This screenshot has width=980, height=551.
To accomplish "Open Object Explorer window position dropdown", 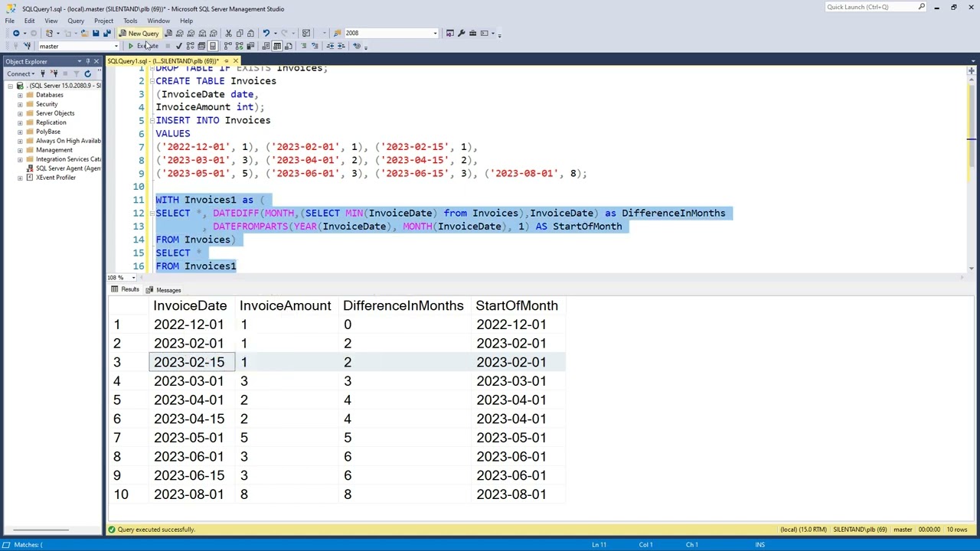I will coord(79,61).
